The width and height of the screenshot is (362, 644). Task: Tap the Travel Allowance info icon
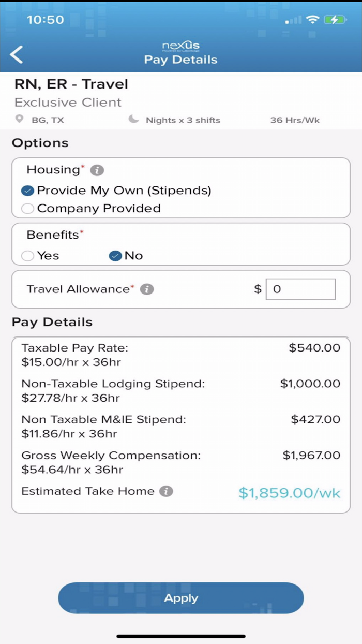click(147, 289)
